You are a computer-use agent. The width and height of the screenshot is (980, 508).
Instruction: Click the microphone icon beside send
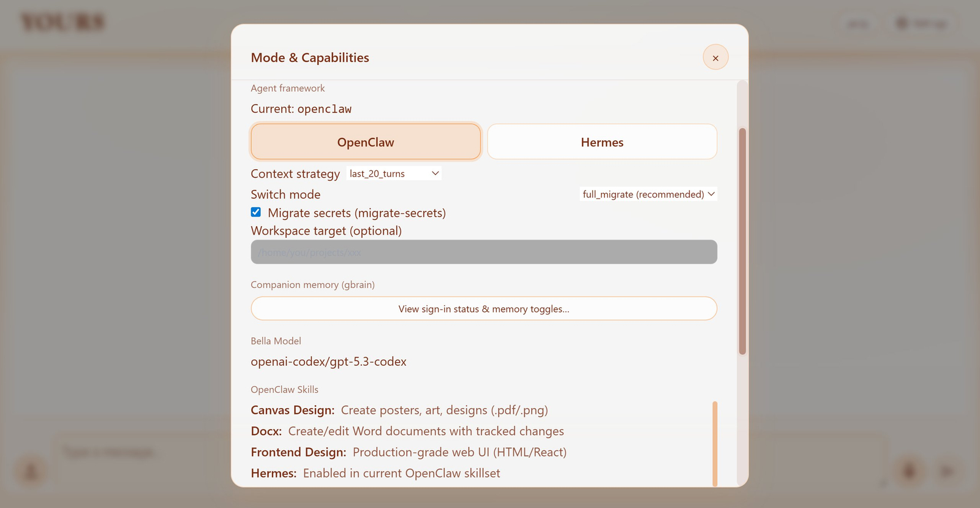909,471
